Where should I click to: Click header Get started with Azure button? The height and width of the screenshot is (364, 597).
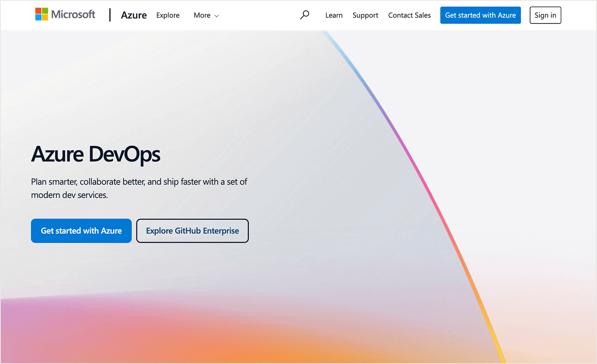click(480, 15)
